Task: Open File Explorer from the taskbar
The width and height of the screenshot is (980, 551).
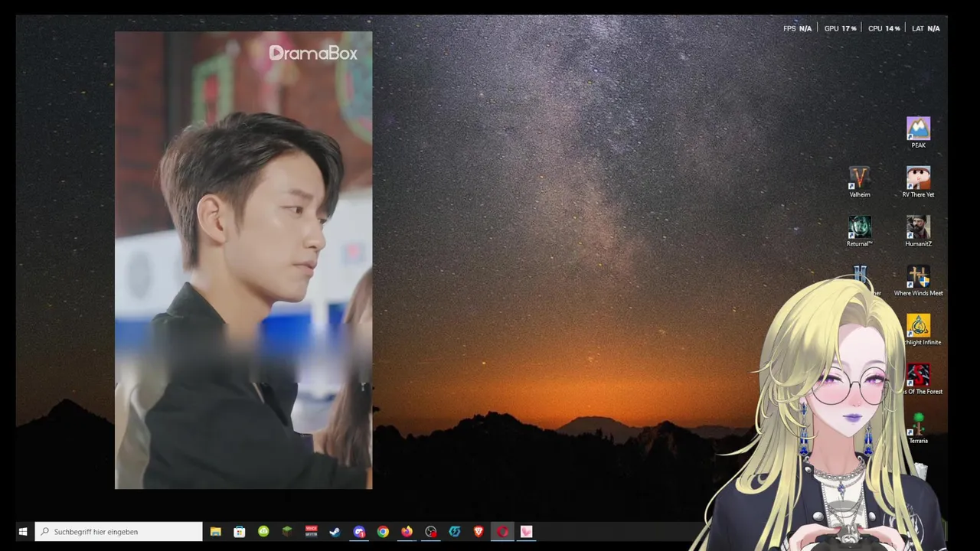Action: pyautogui.click(x=216, y=531)
